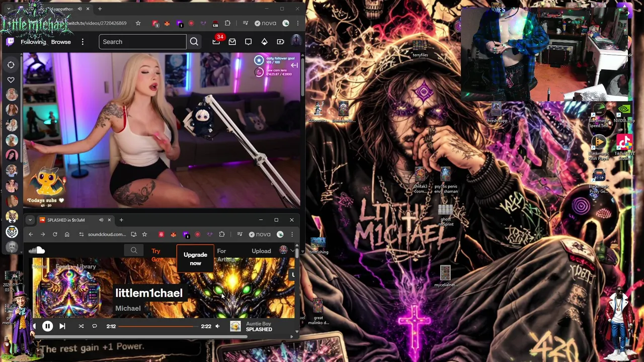Click the SoundCloud track progress bar
Viewport: 644px width, 362px height.
[158, 326]
